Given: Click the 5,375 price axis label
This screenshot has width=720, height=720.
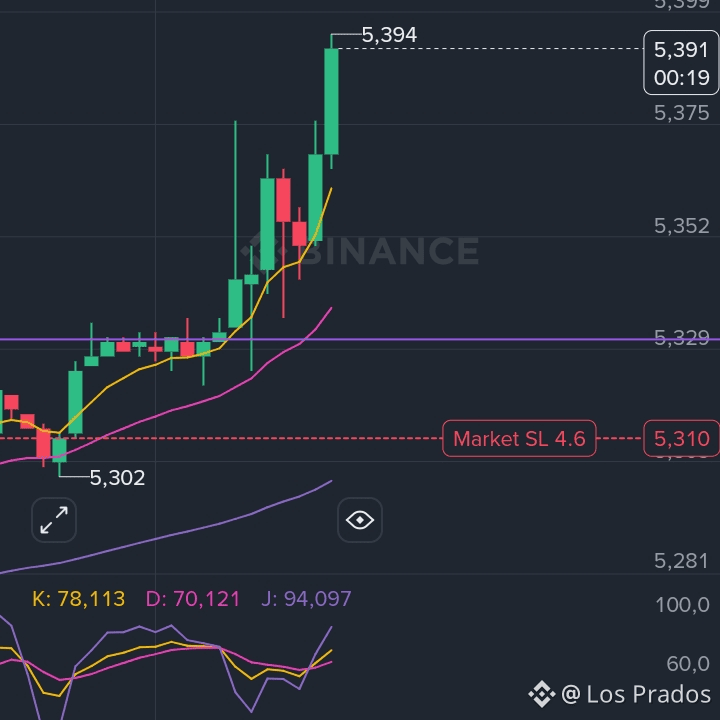Looking at the screenshot, I should tap(681, 113).
